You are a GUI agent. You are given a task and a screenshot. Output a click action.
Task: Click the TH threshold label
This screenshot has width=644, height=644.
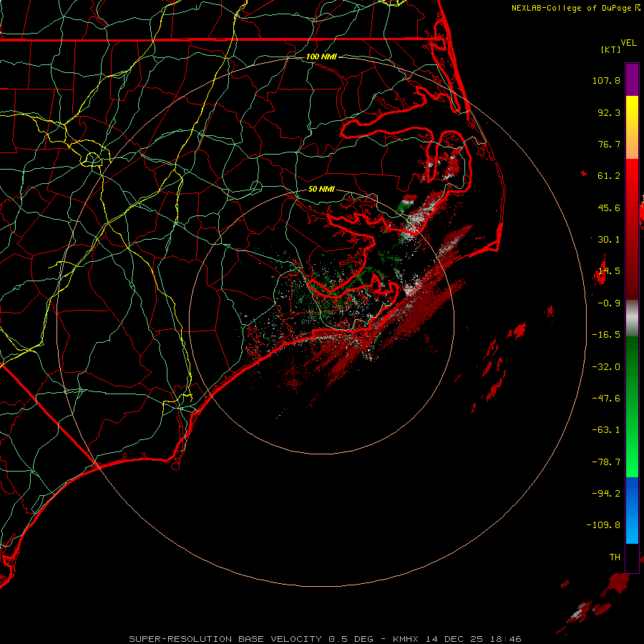click(x=615, y=557)
